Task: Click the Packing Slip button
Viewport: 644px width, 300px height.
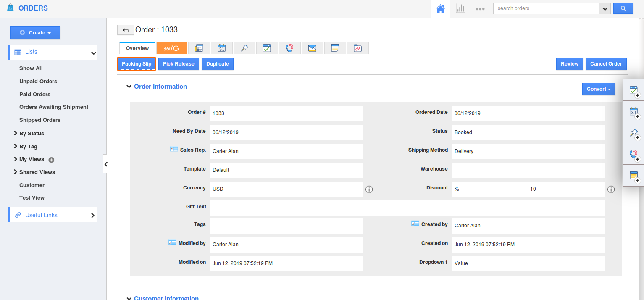Action: [137, 64]
